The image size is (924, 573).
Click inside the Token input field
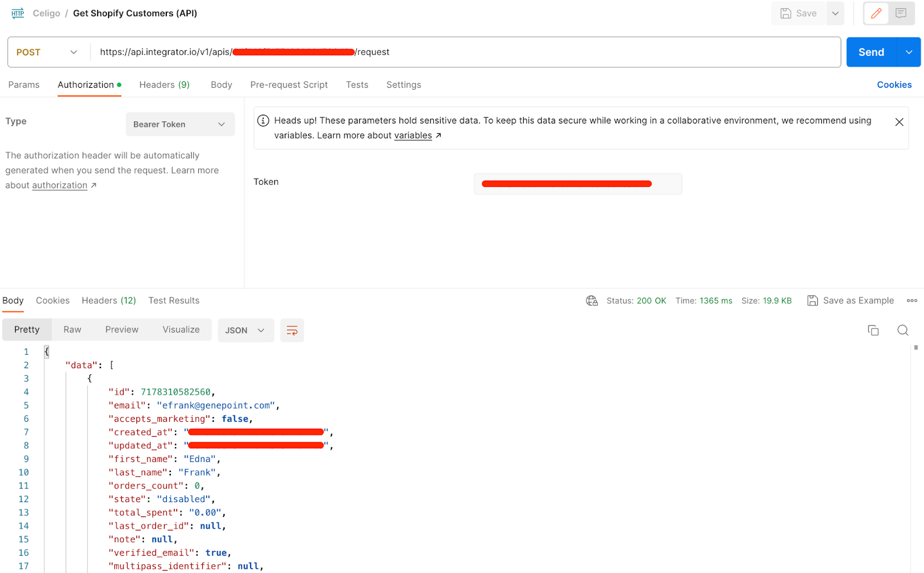(x=577, y=183)
